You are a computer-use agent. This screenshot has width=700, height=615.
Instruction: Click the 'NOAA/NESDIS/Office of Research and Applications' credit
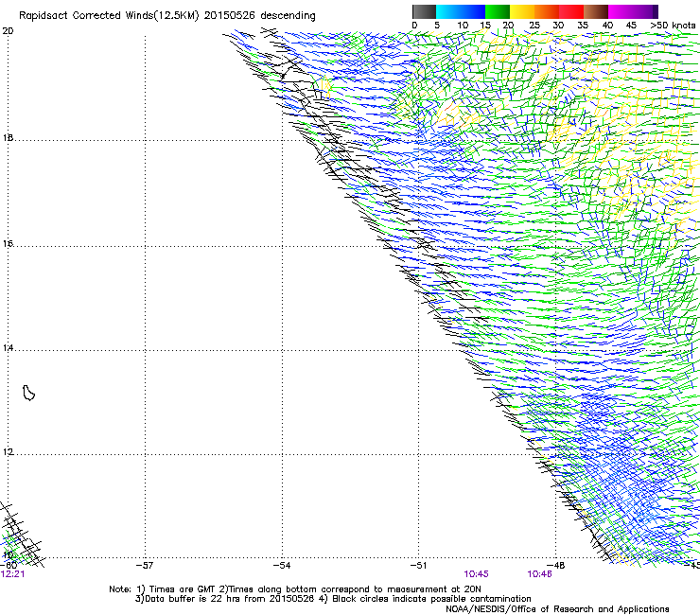(557, 609)
